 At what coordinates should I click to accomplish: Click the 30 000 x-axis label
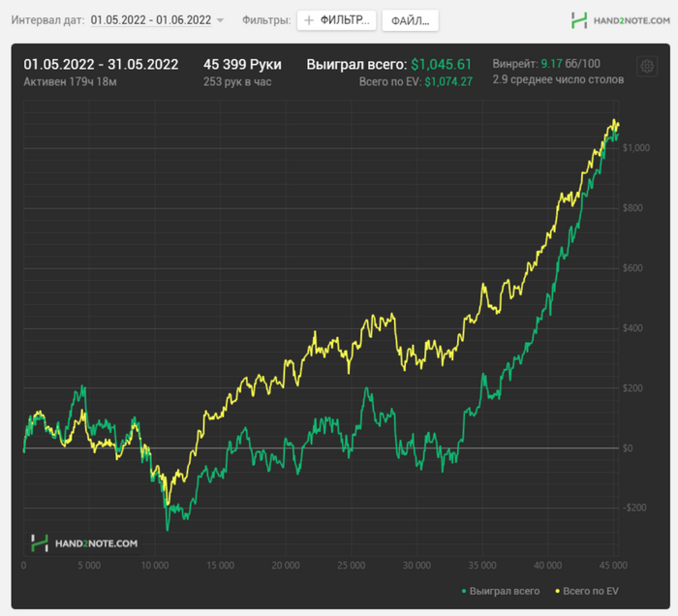[x=416, y=565]
